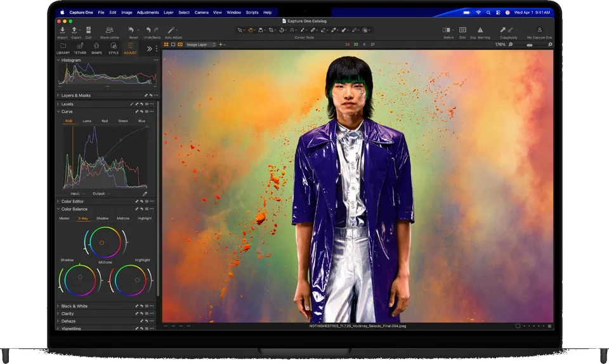The width and height of the screenshot is (609, 364).
Task: Toggle proofing eye viewer mode icon
Action: [180, 44]
